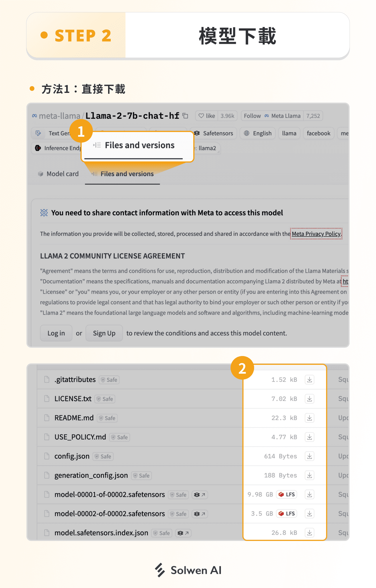Screen dimensions: 376x588
Task: Open config.json file link
Action: pyautogui.click(x=72, y=456)
